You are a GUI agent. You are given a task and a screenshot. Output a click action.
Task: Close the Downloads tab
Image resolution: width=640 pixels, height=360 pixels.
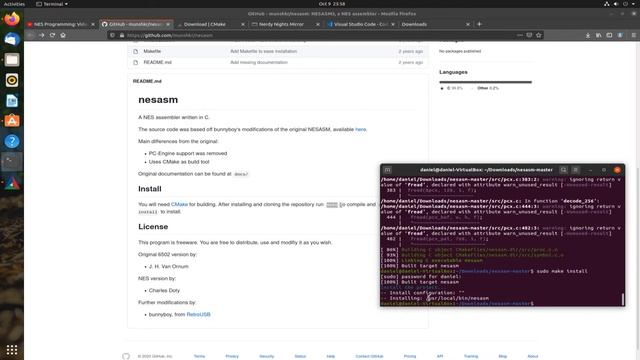click(x=468, y=24)
